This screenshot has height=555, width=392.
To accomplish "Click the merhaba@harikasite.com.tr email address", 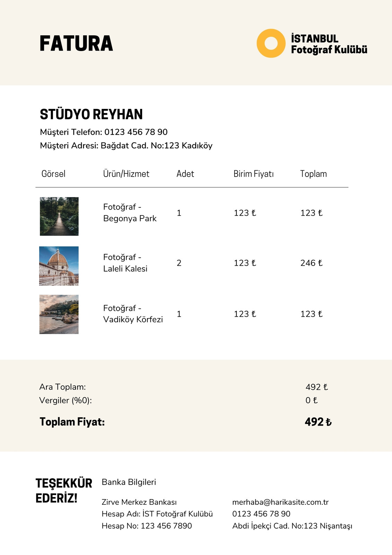I will click(280, 502).
